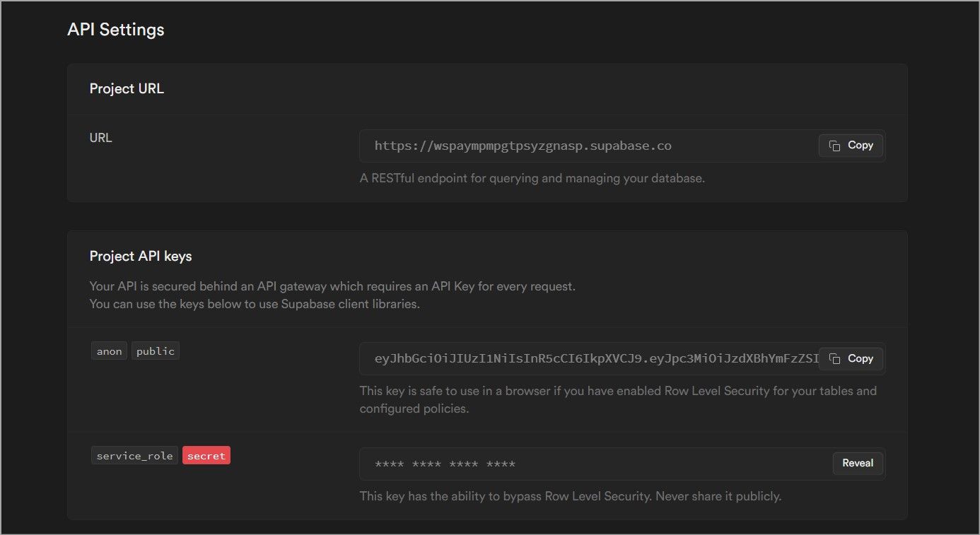The image size is (980, 535).
Task: Click the Project API keys section heading
Action: pos(141,257)
